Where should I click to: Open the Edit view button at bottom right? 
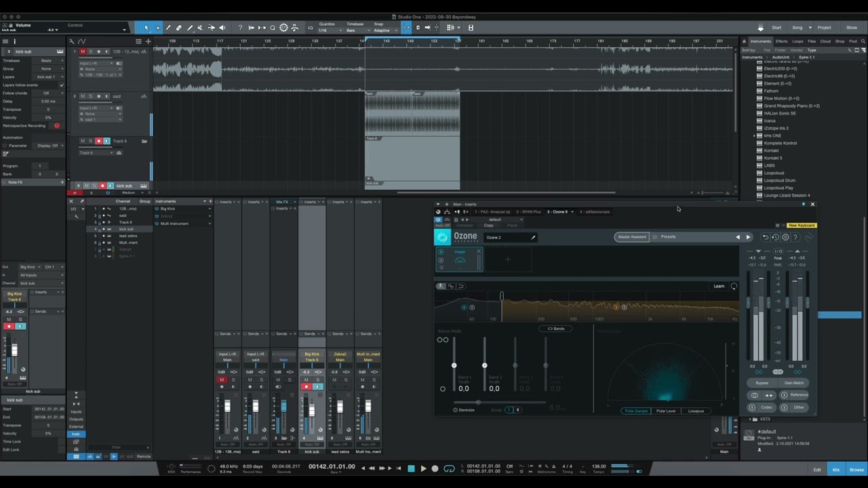tap(817, 469)
